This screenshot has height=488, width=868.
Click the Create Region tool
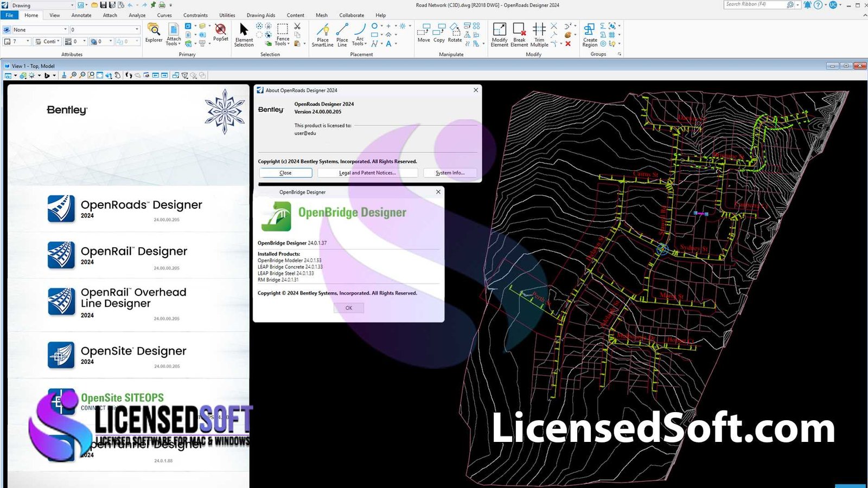[x=590, y=34]
